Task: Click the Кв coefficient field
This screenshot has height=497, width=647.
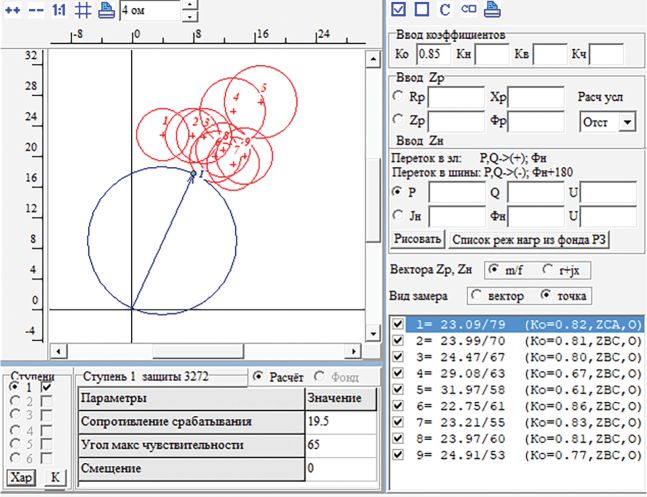Action: [550, 55]
